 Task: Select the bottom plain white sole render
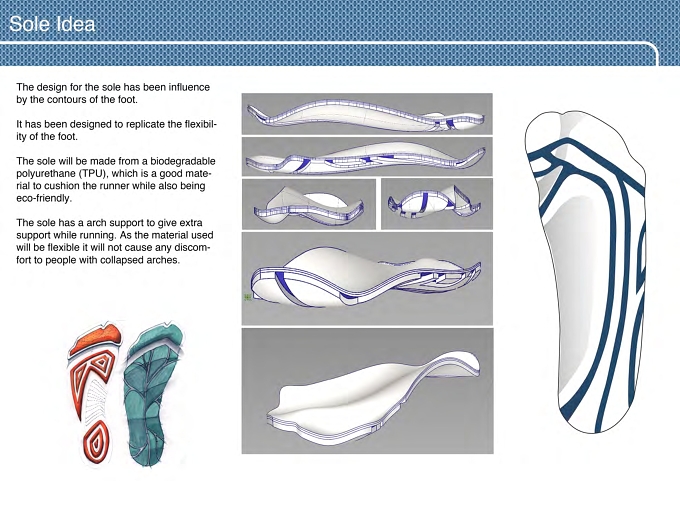pos(367,391)
